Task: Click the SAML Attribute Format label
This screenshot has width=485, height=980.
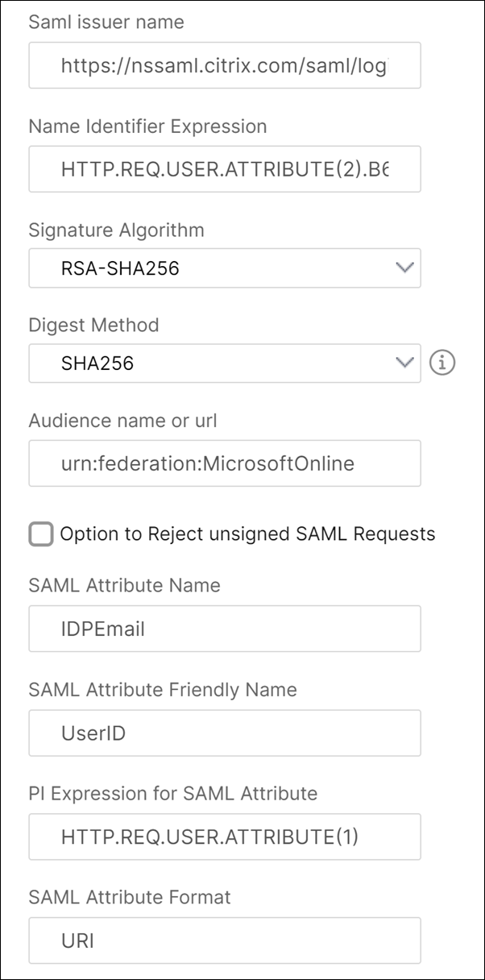Action: (x=130, y=896)
